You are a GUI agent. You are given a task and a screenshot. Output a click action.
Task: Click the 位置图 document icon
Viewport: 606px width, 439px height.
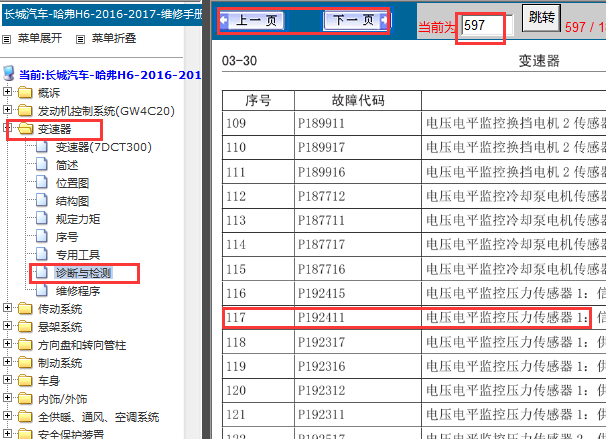coord(42,182)
